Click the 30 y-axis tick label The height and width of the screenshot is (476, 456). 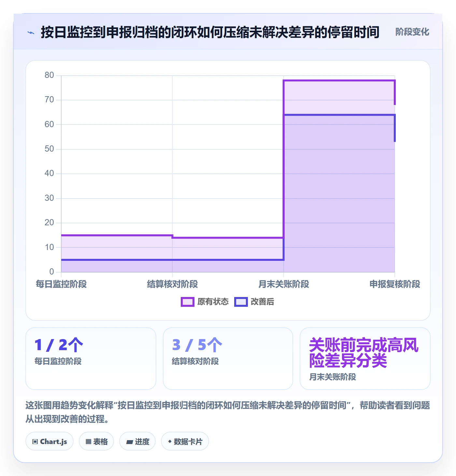pos(49,198)
